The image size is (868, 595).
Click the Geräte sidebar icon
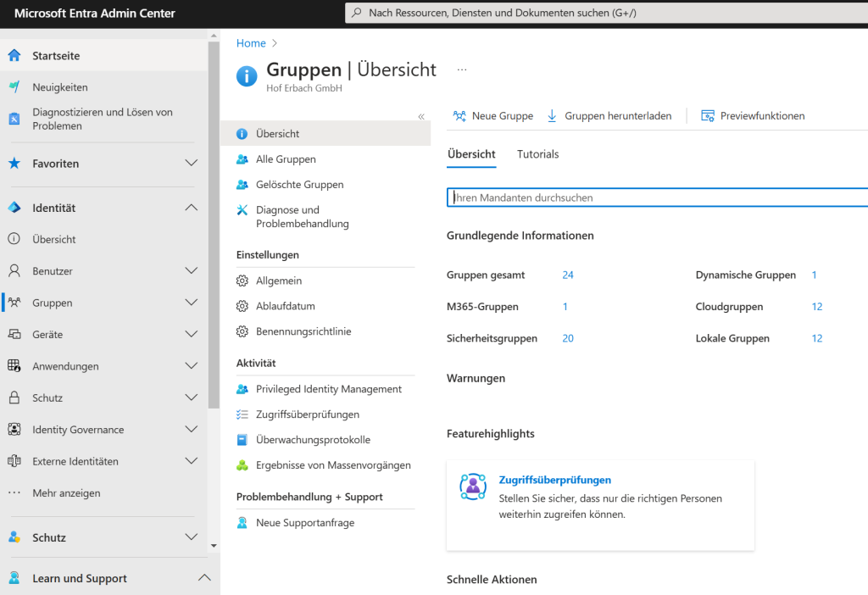click(14, 334)
